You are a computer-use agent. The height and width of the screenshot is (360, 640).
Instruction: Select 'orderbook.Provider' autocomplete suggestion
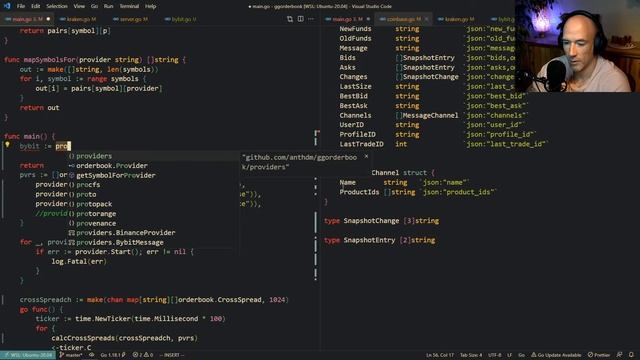pyautogui.click(x=152, y=166)
